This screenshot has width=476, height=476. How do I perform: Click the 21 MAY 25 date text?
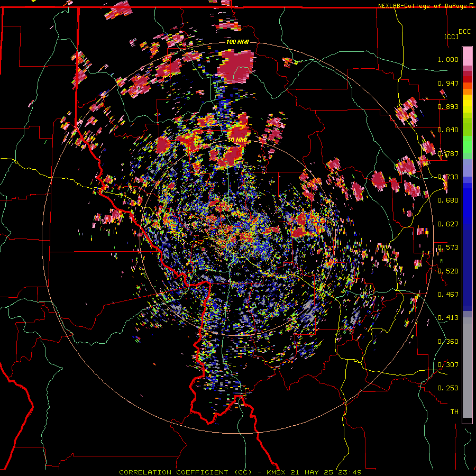click(312, 472)
